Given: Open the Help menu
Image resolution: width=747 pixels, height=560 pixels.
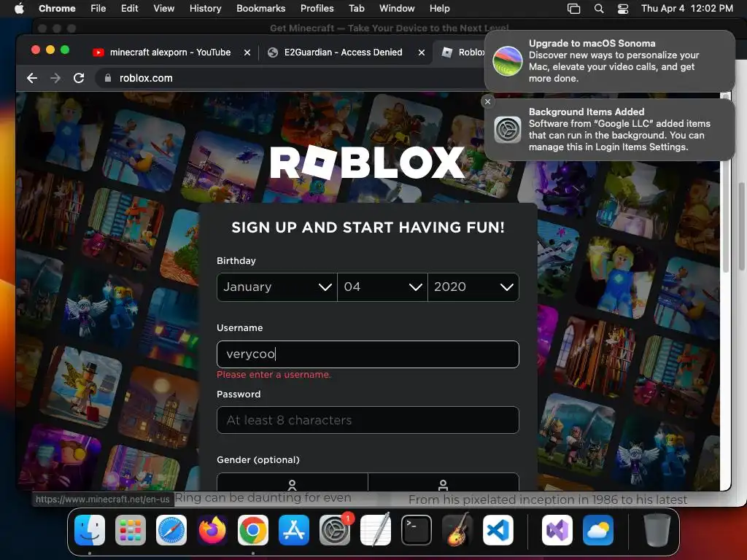Looking at the screenshot, I should tap(439, 8).
